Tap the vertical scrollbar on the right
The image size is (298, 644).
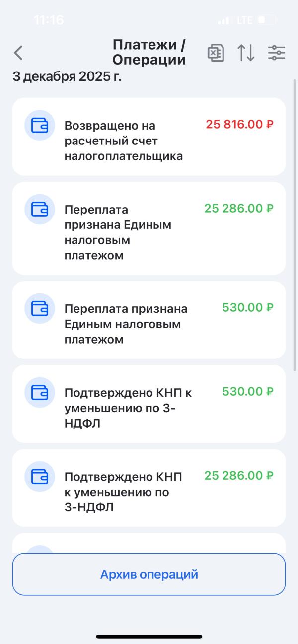295,223
